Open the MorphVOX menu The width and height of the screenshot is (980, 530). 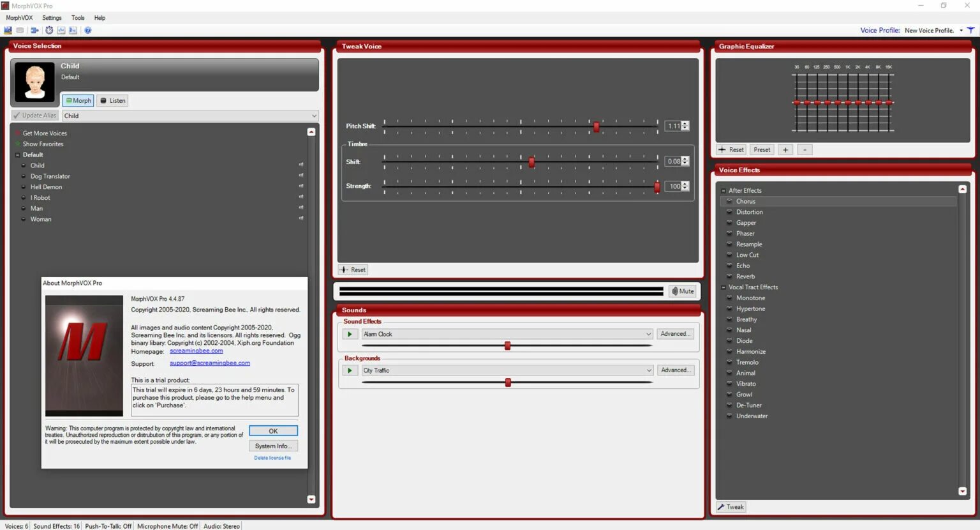(19, 18)
